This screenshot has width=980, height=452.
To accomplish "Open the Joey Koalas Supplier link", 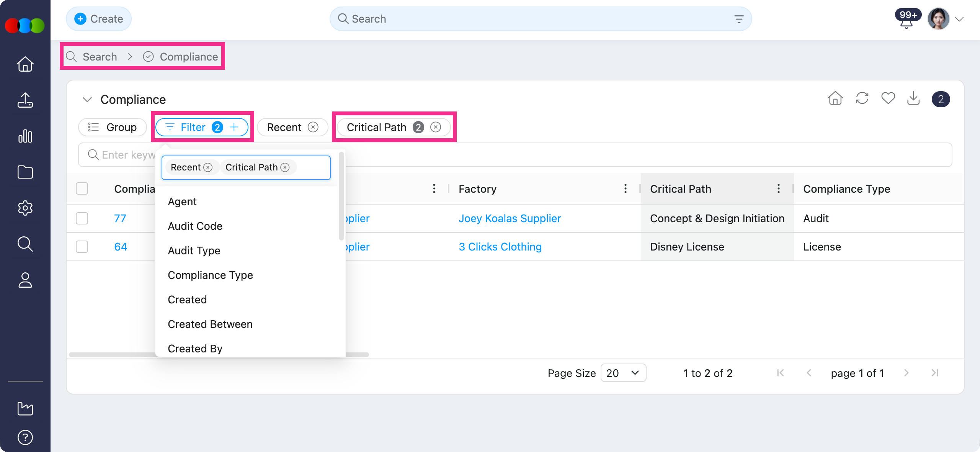I will [x=510, y=218].
